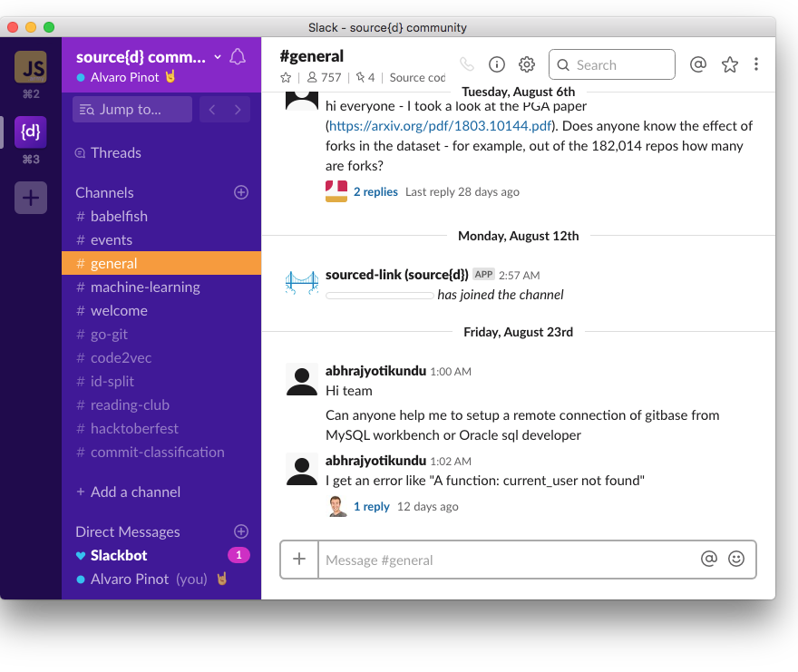The image size is (798, 672).
Task: Attach file with plus button in composer
Action: [x=299, y=559]
